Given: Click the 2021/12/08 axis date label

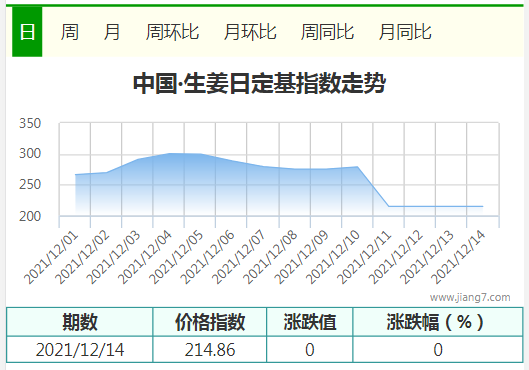Looking at the screenshot, I should pos(270,257).
